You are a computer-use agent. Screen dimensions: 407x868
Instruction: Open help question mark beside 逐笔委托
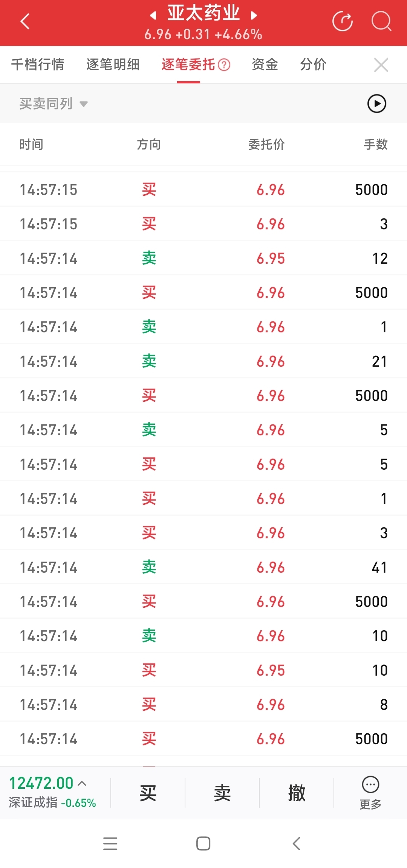click(224, 65)
